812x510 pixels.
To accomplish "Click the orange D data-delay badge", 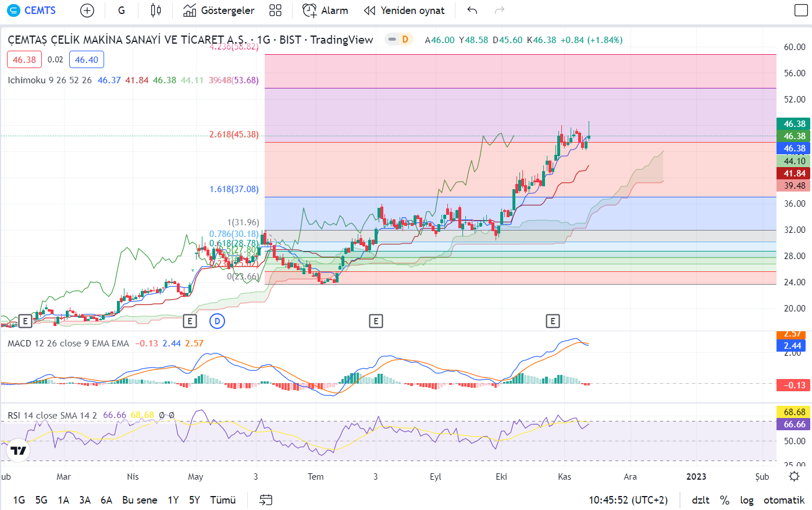I will click(x=405, y=40).
